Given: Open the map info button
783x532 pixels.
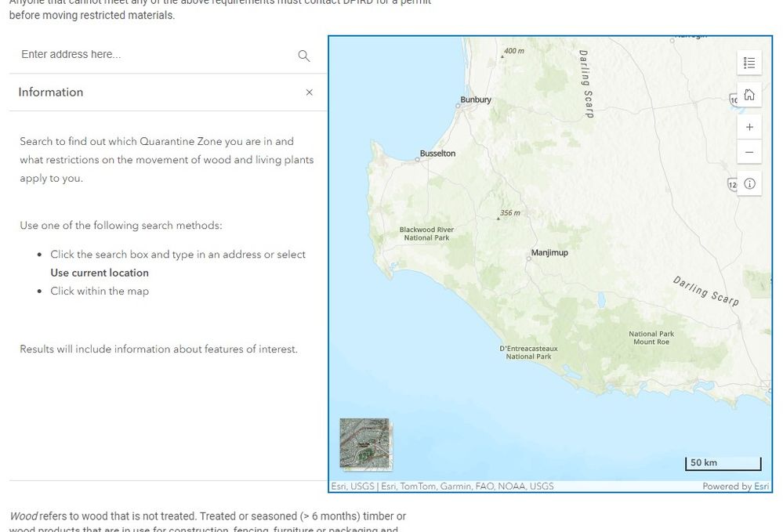Looking at the screenshot, I should (x=749, y=183).
